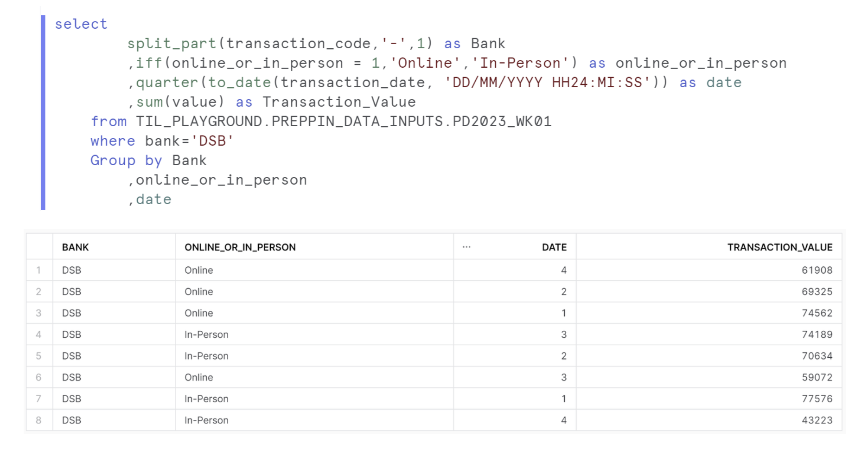This screenshot has height=451, width=868.
Task: Click the DATE column header
Action: 554,247
